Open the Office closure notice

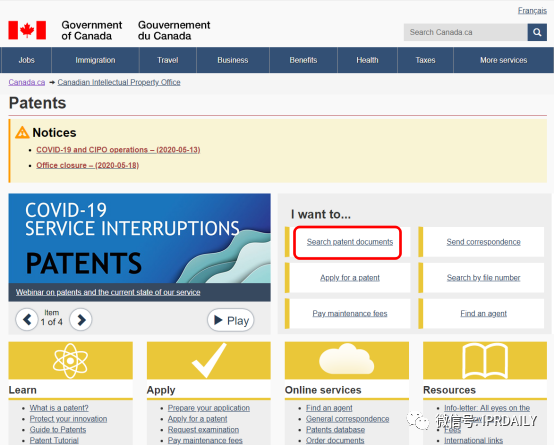coord(88,165)
